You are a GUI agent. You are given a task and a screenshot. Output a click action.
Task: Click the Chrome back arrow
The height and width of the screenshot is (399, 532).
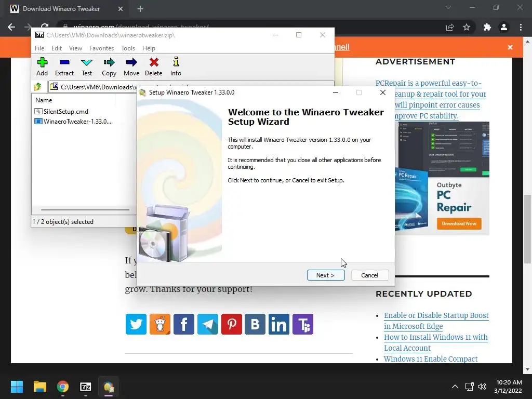coord(11,27)
